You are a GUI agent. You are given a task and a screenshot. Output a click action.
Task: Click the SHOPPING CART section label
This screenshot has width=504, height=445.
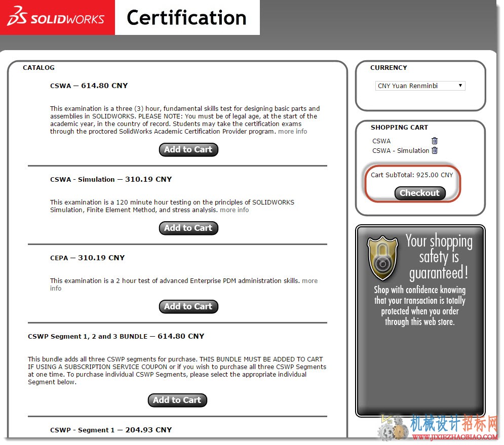[x=399, y=128]
